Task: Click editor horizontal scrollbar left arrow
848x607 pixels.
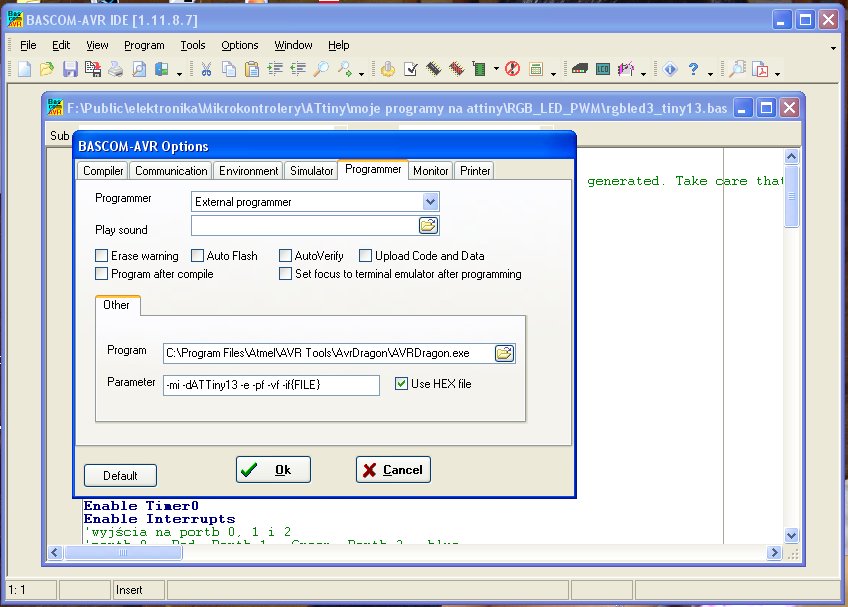Action: pos(55,552)
